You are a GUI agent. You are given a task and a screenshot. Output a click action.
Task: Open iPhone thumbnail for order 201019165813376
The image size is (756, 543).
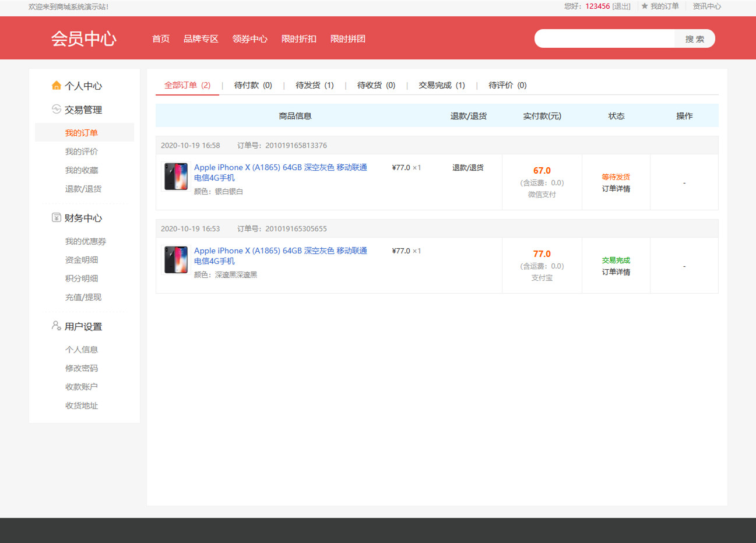[x=176, y=177]
